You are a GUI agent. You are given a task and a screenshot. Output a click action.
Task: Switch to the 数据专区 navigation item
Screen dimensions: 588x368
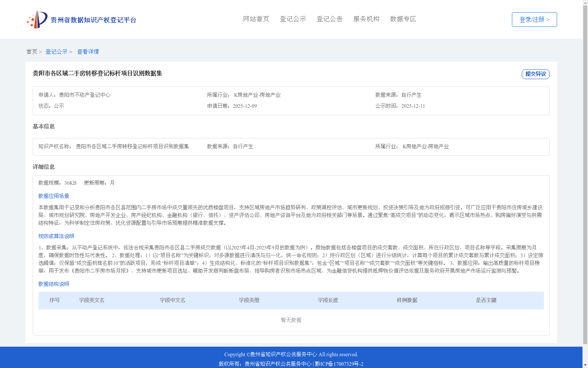pos(403,19)
